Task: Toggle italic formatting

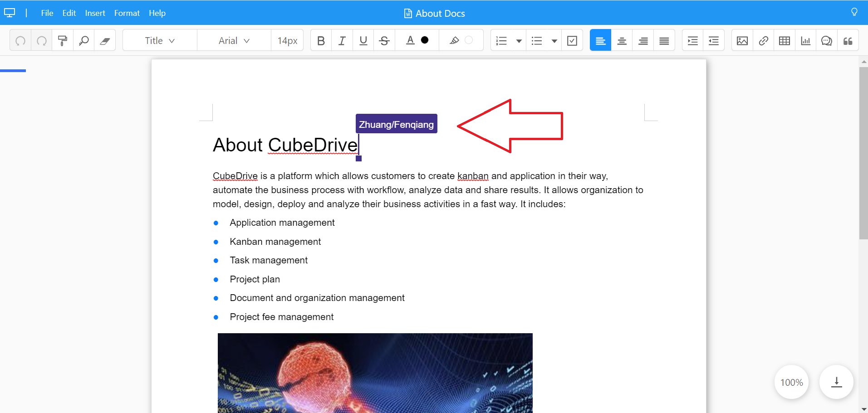Action: click(342, 41)
